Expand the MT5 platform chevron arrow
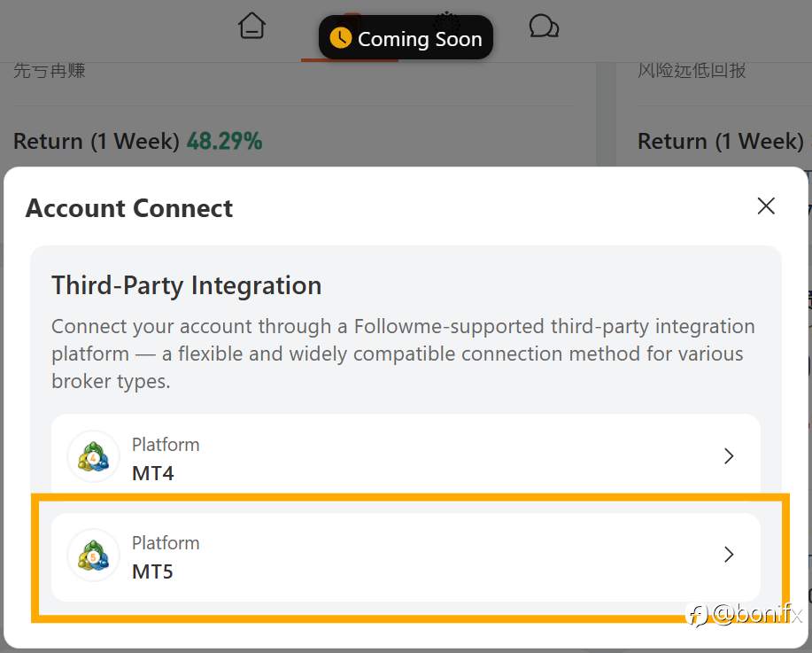812x653 pixels. click(x=729, y=555)
